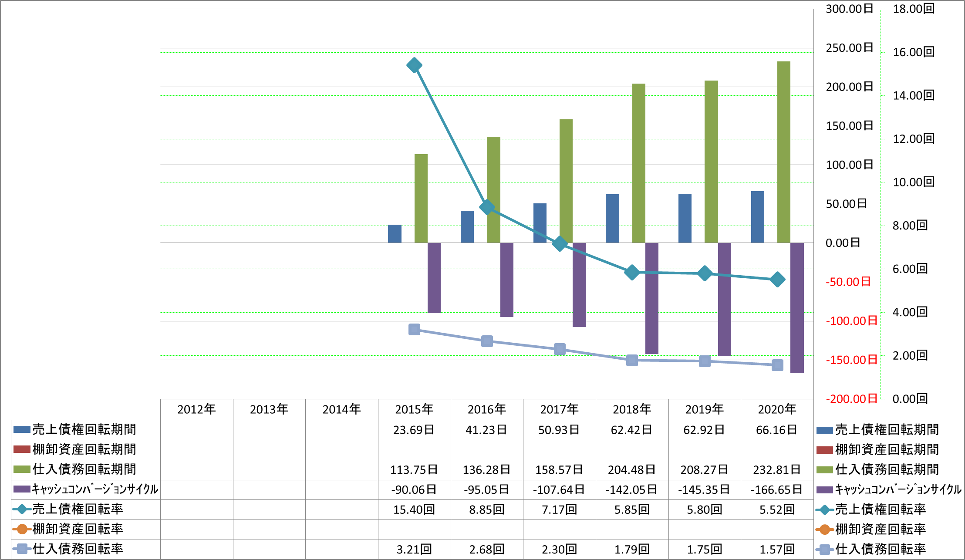The width and height of the screenshot is (965, 560).
Task: Click the right-side legend label キャッシュコンバージョンサイクル
Action: (x=898, y=489)
